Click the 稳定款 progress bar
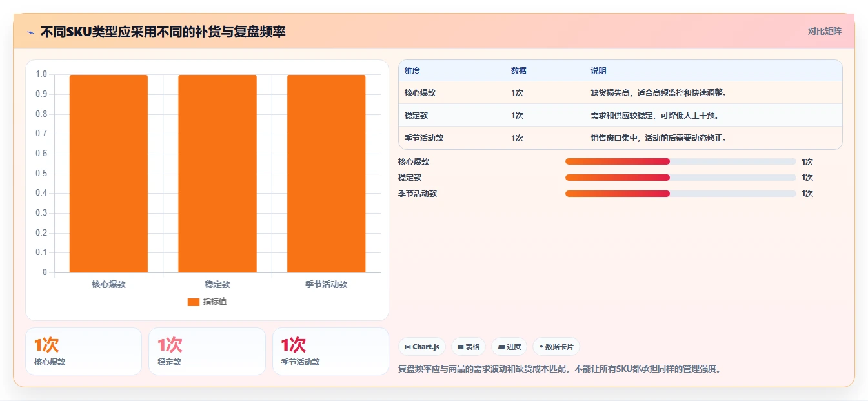The width and height of the screenshot is (868, 401). 680,178
